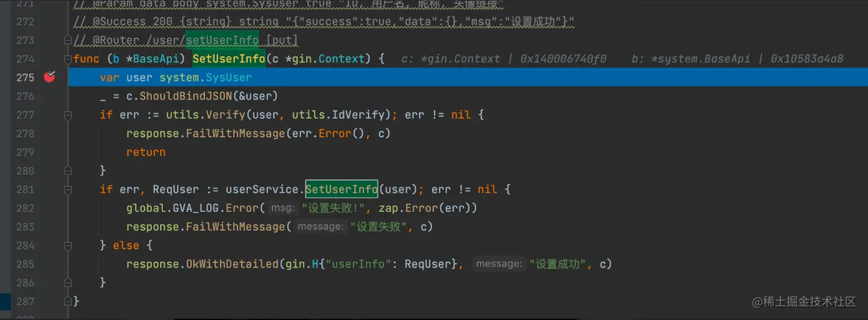Click the inline debug value for c: *gin.Context
The image size is (868, 320).
(x=504, y=59)
